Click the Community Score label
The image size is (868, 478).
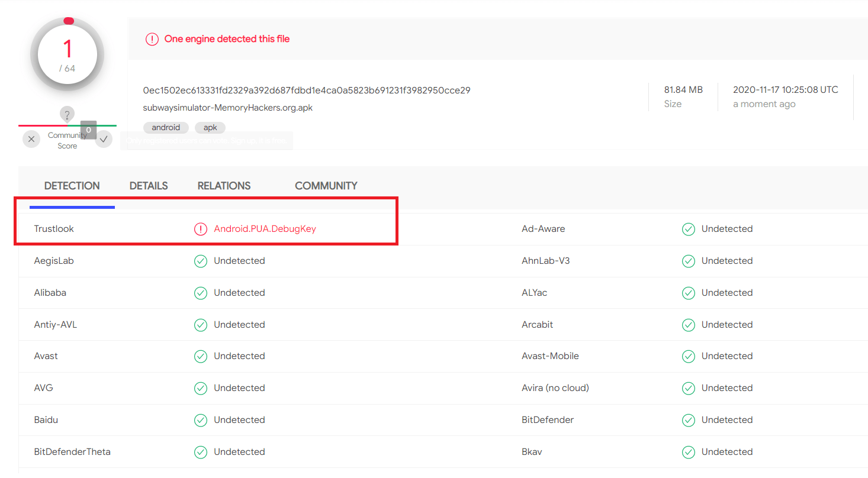click(67, 141)
